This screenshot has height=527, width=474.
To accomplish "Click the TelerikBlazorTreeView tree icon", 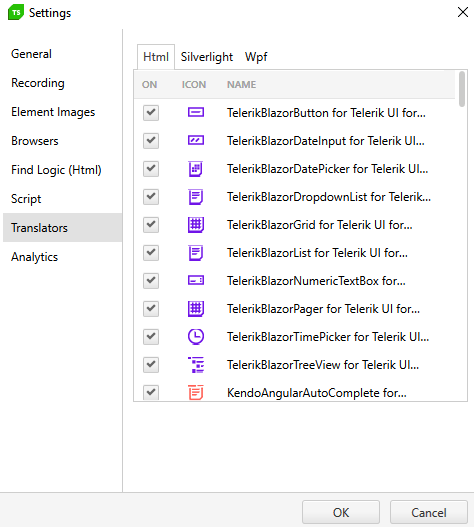I will click(x=196, y=365).
